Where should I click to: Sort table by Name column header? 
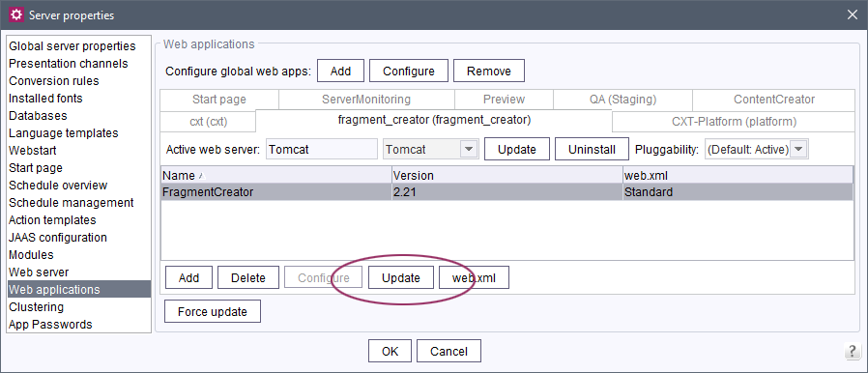click(275, 176)
